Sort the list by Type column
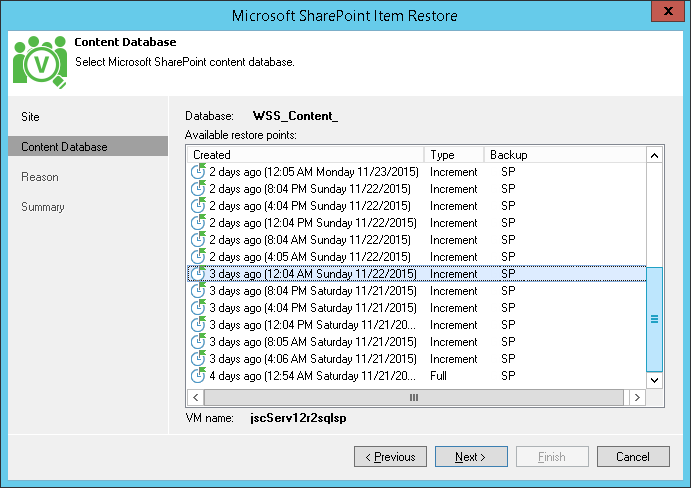Viewport: 691px width, 488px height. coord(453,155)
